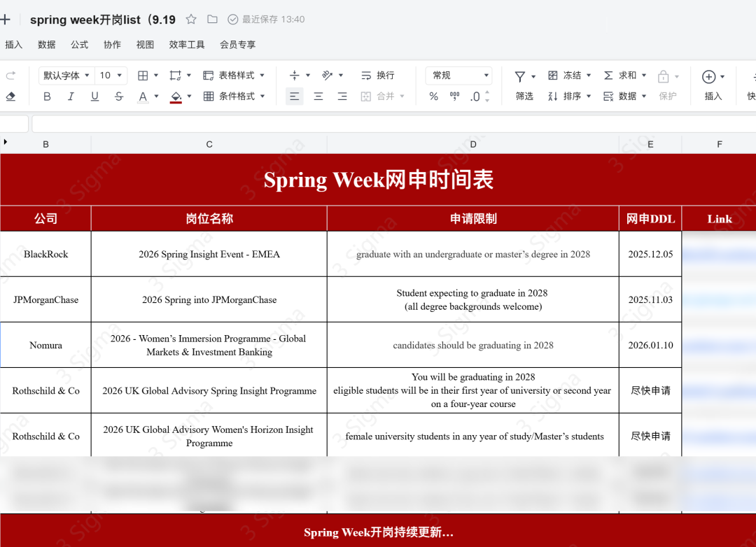Toggle strikethrough formatting
The height and width of the screenshot is (547, 756).
coord(118,97)
